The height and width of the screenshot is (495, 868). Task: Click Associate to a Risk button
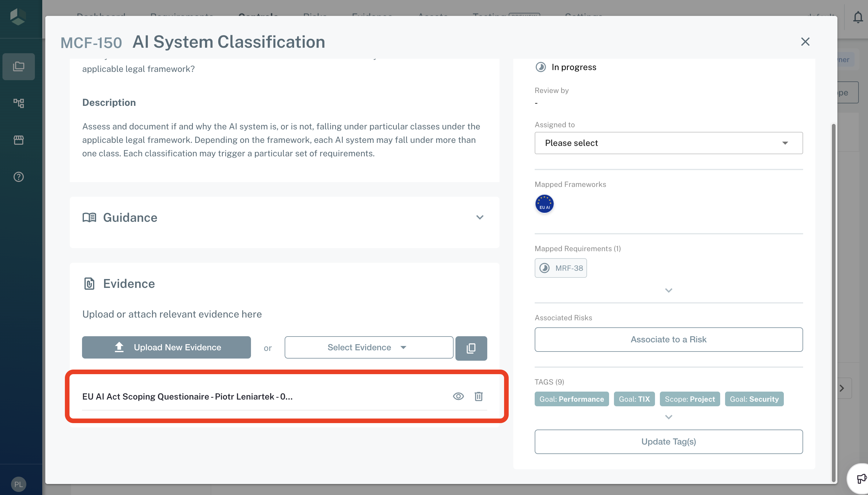coord(668,339)
